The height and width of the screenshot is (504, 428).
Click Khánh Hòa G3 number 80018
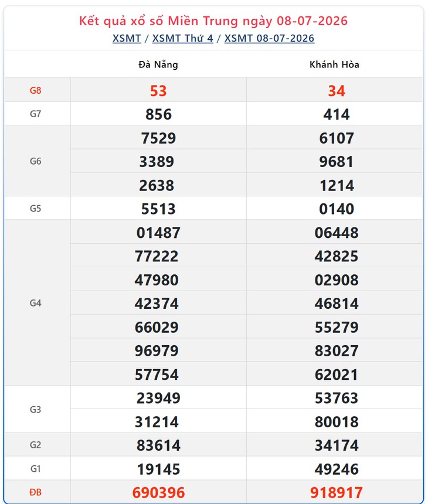(x=337, y=422)
